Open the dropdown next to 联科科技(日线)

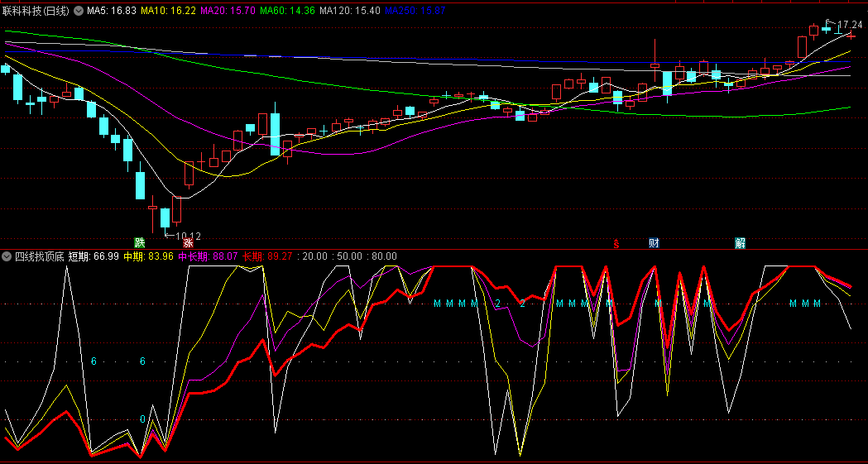tap(78, 11)
